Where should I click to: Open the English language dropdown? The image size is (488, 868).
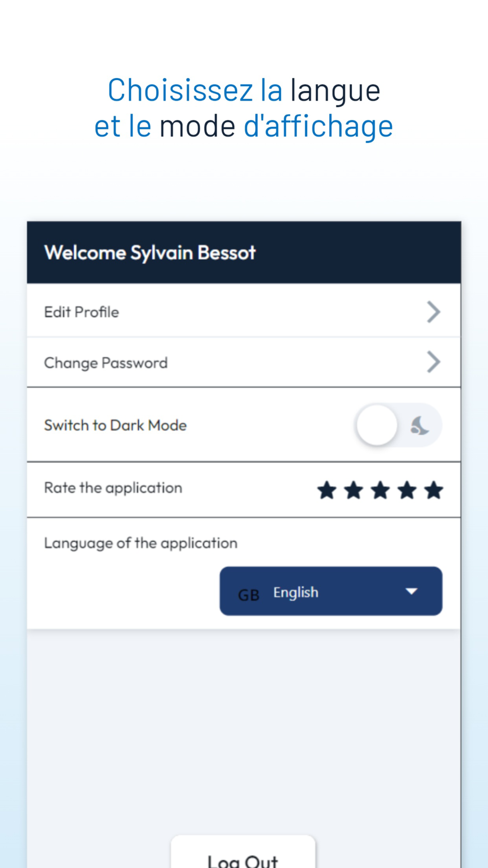pos(331,591)
